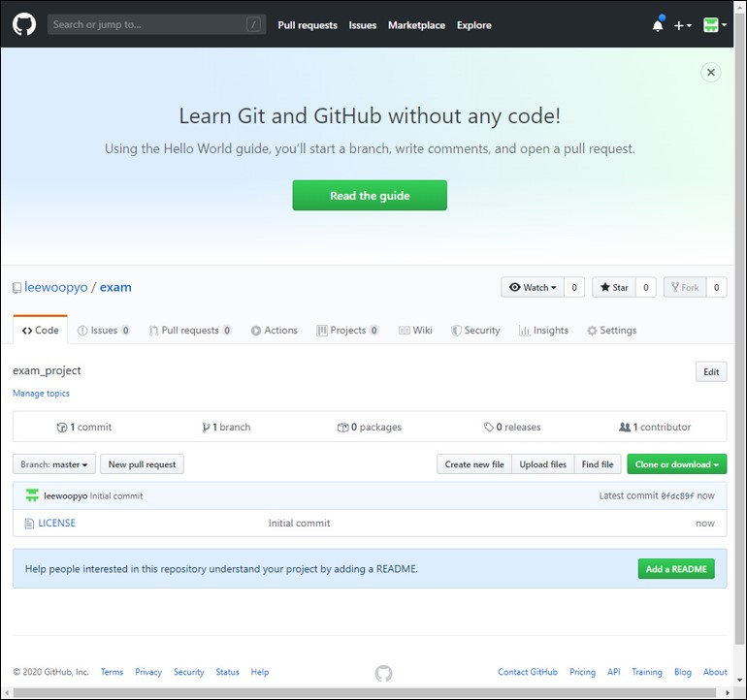Viewport: 747px width, 700px height.
Task: Open the footer Terms link
Action: click(x=112, y=672)
